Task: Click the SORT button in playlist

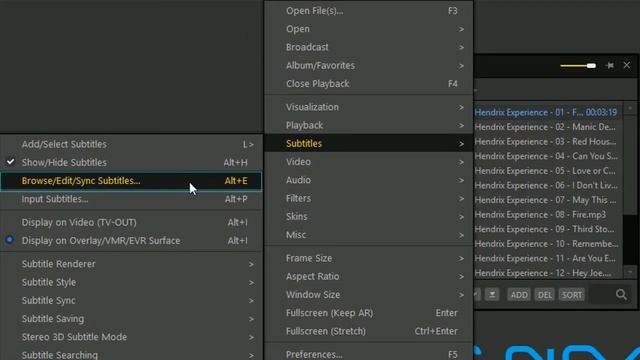Action: pyautogui.click(x=572, y=295)
